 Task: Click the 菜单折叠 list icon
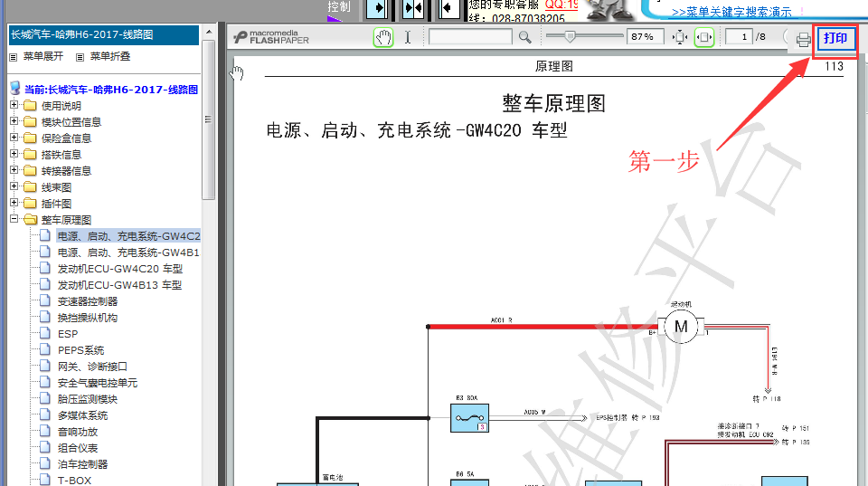pyautogui.click(x=80, y=57)
